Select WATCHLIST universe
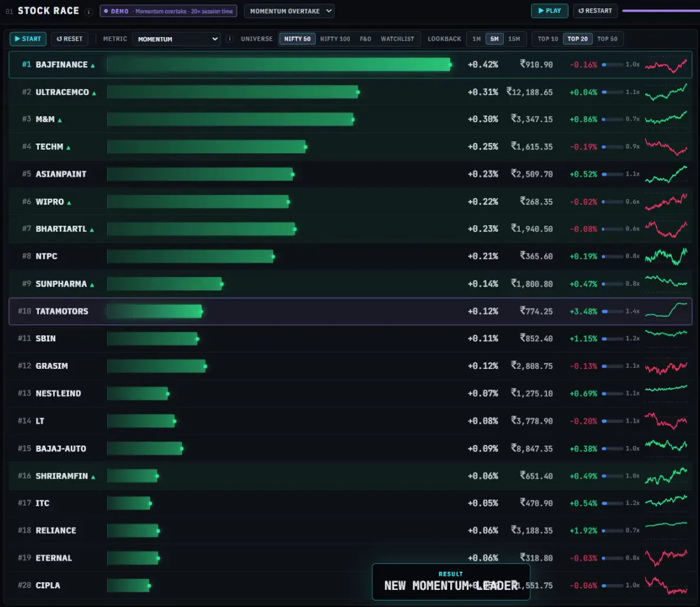This screenshot has height=607, width=700. [397, 39]
